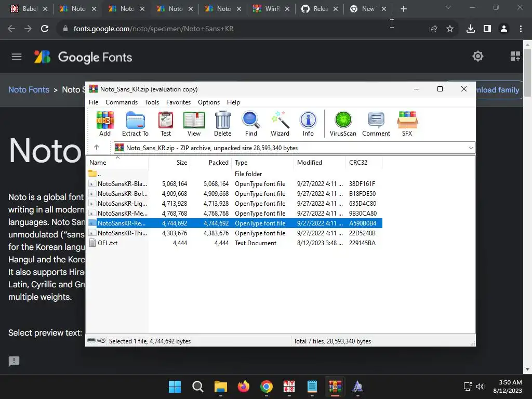The width and height of the screenshot is (532, 399).
Task: Open the Favorites menu
Action: click(x=178, y=102)
